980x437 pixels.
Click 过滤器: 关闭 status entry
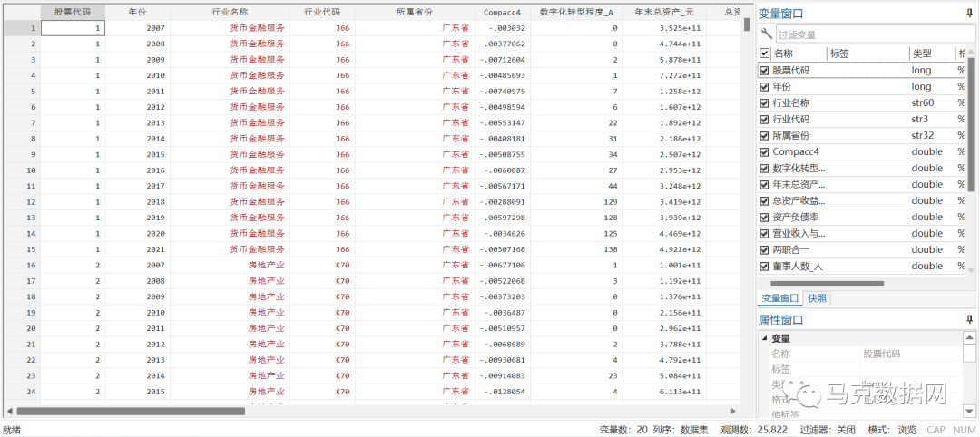(828, 430)
